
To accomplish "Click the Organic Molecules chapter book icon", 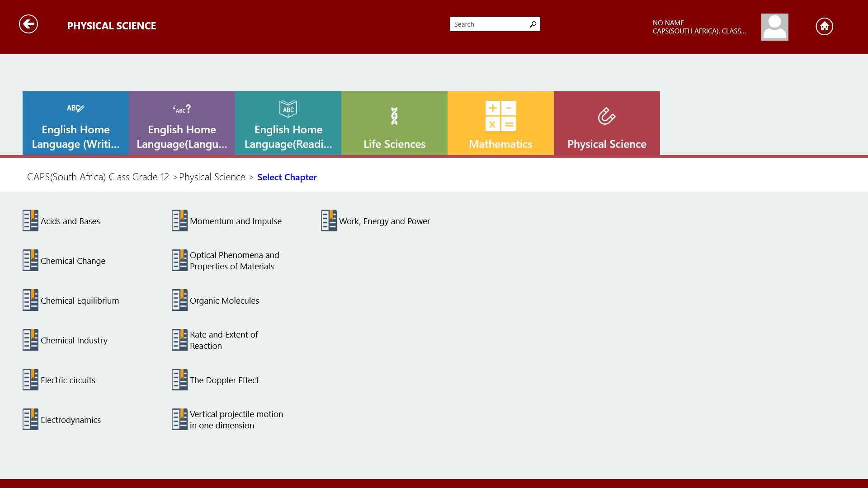I will (x=179, y=300).
